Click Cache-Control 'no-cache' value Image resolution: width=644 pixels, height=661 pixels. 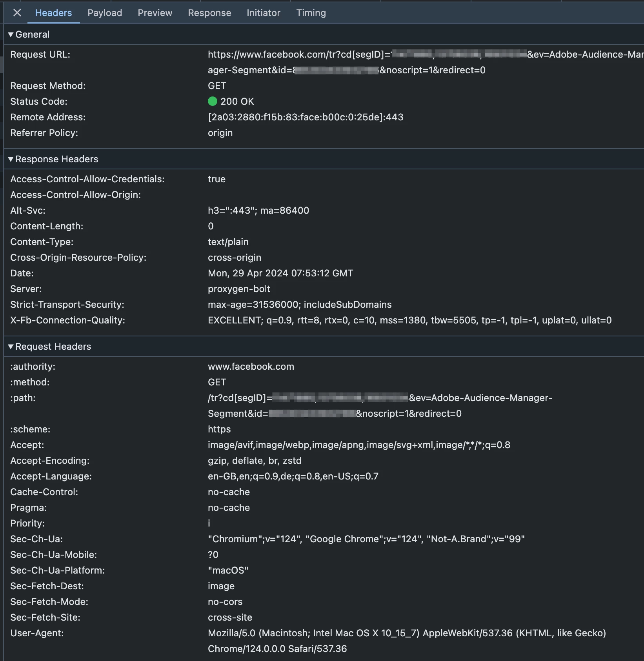coord(229,492)
